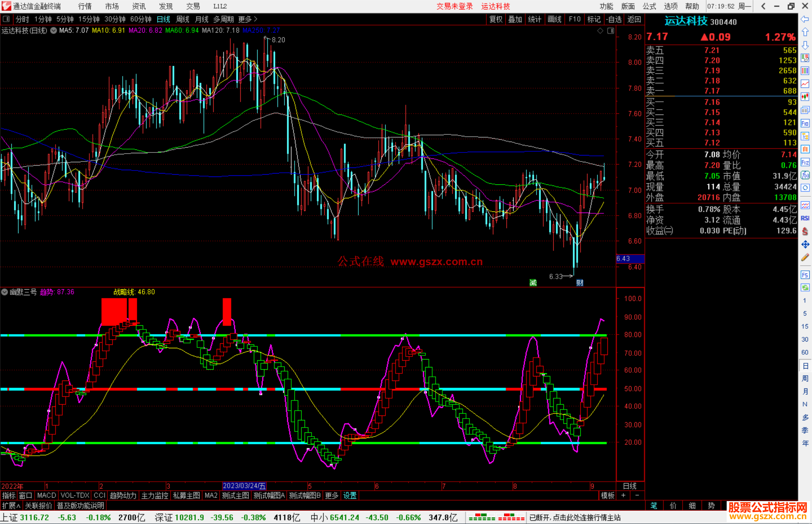Click the f(x) formula icon in sidebar

pyautogui.click(x=805, y=175)
